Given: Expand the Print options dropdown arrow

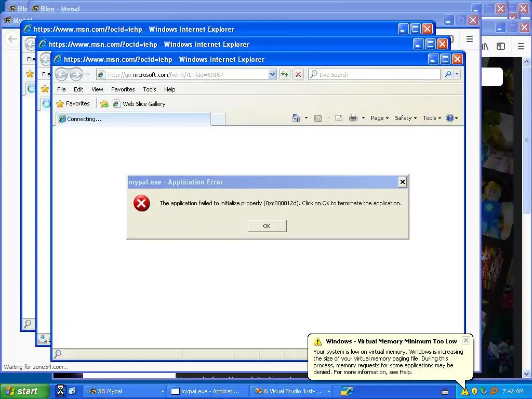Looking at the screenshot, I should [363, 118].
